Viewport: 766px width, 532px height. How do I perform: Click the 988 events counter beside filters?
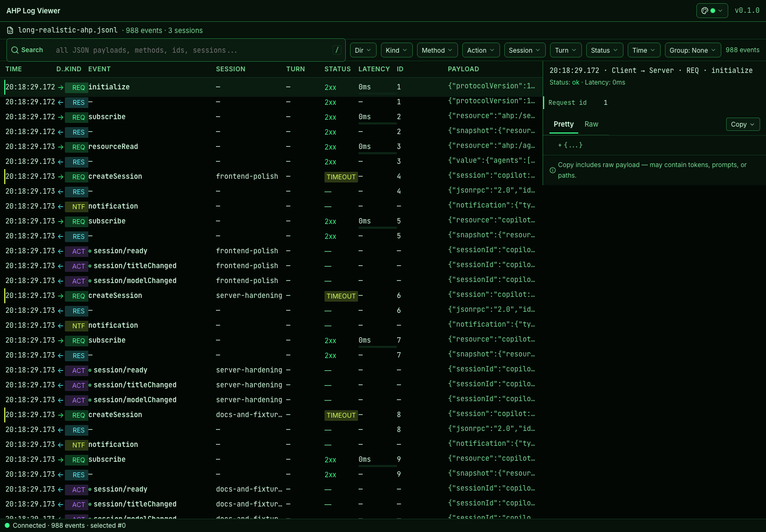743,50
